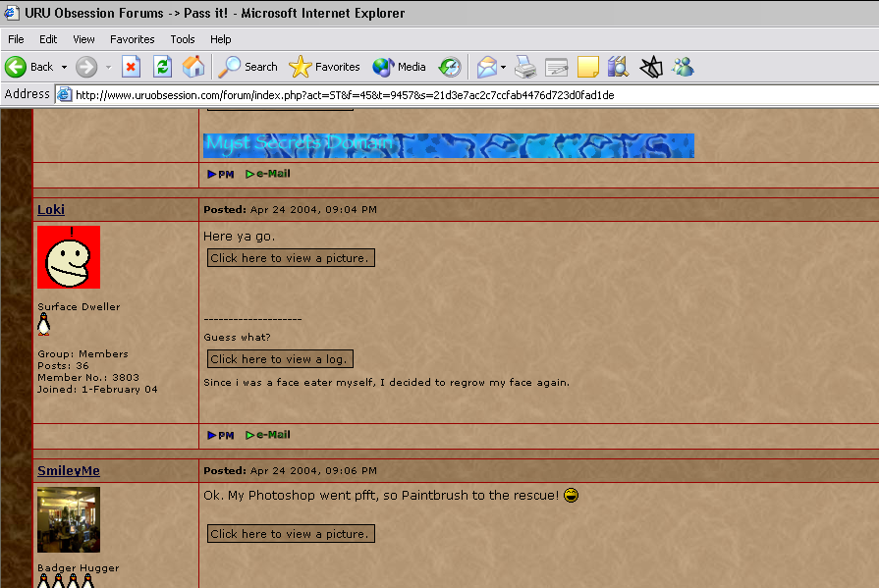Go back with the Back arrow icon
Image resolution: width=879 pixels, height=588 pixels.
tap(16, 67)
